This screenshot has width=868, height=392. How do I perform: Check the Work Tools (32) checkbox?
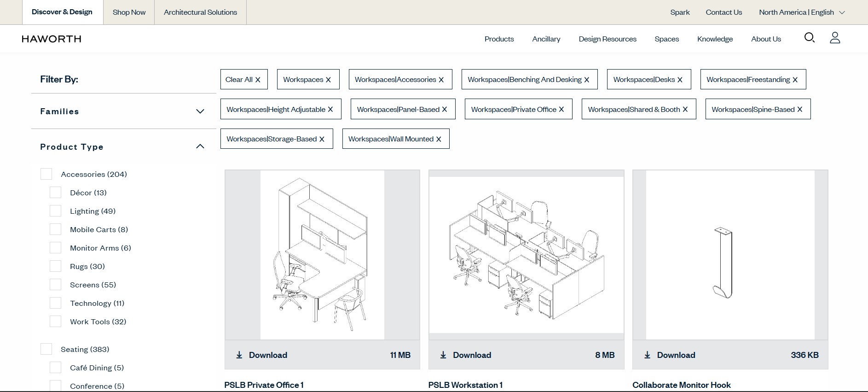click(x=55, y=321)
